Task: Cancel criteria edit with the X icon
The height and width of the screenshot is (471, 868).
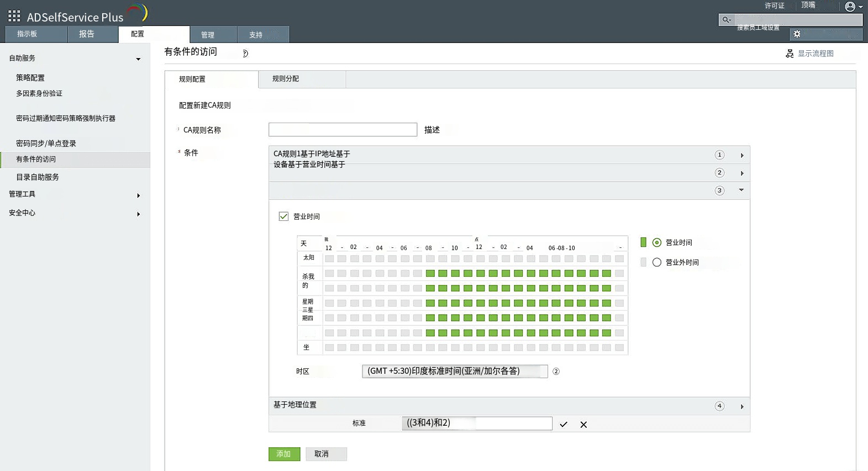Action: [583, 425]
